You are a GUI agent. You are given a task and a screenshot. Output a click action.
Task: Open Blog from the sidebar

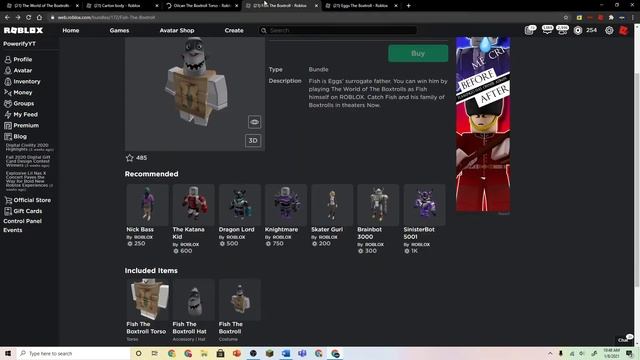pyautogui.click(x=16, y=137)
